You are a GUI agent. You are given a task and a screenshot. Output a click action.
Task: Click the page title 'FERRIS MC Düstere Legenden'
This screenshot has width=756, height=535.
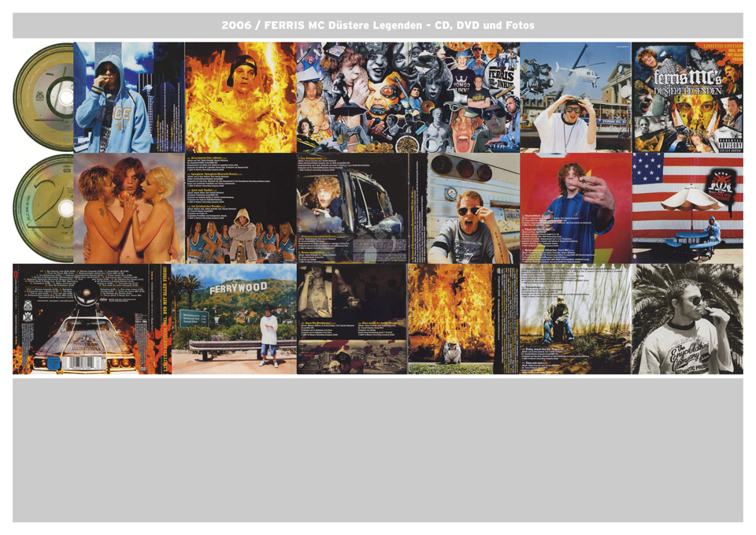(x=377, y=25)
